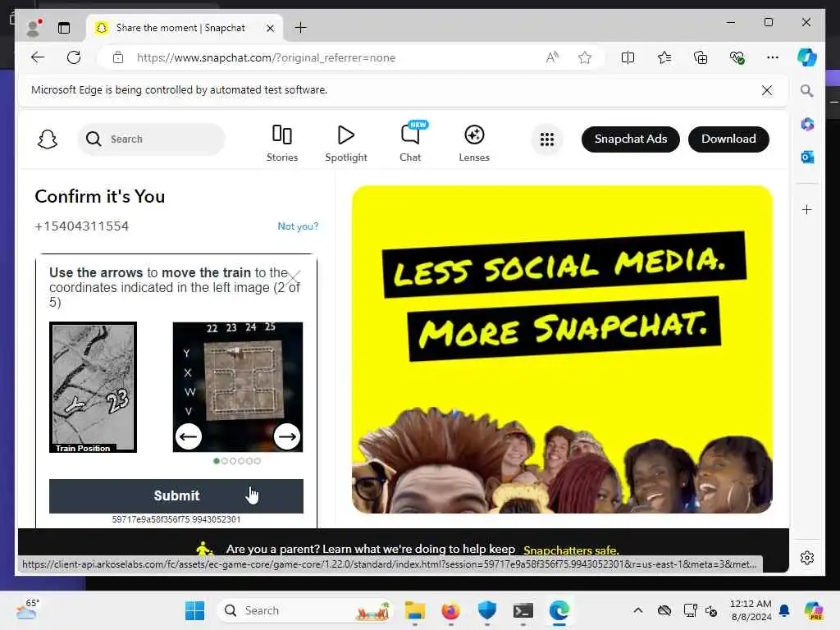Submit the captcha answer
This screenshot has height=630, width=840.
pyautogui.click(x=176, y=496)
